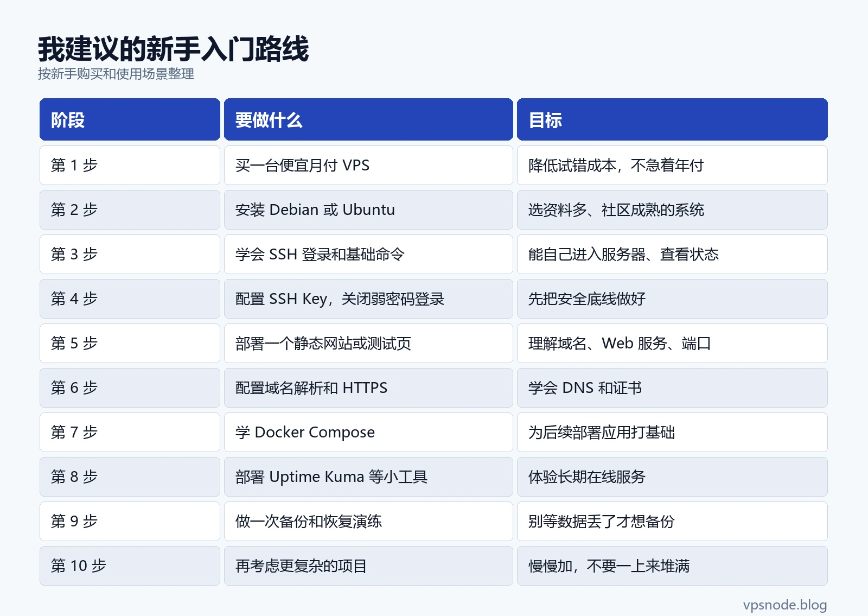Click 选资料多、社区成熟的系统 cell
The width and height of the screenshot is (868, 616).
point(672,209)
